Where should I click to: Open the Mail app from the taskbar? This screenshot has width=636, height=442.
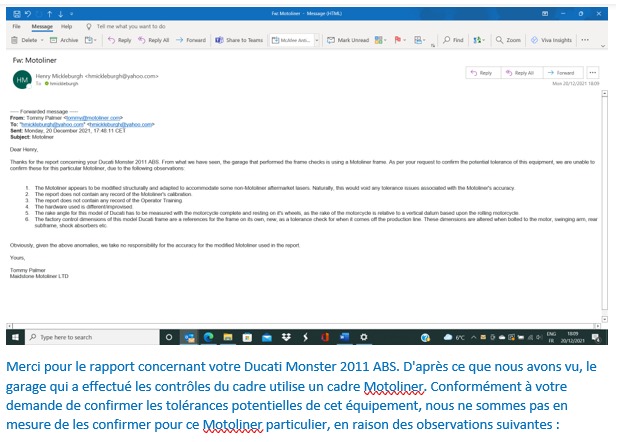[x=267, y=337]
